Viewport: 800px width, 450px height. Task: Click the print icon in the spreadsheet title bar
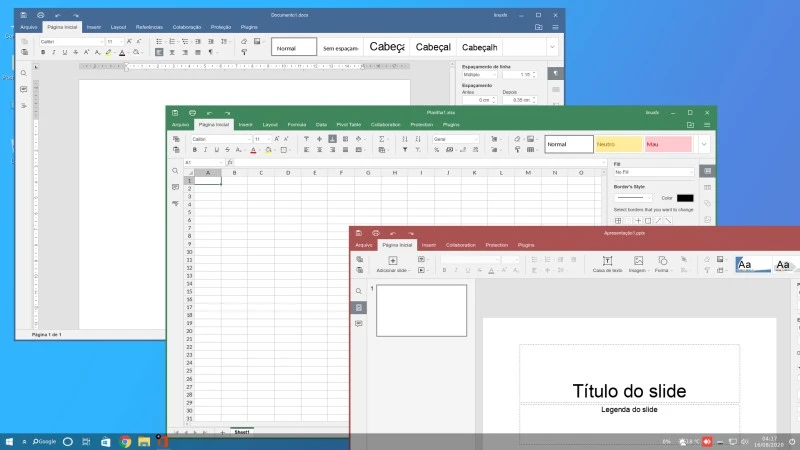pyautogui.click(x=192, y=113)
